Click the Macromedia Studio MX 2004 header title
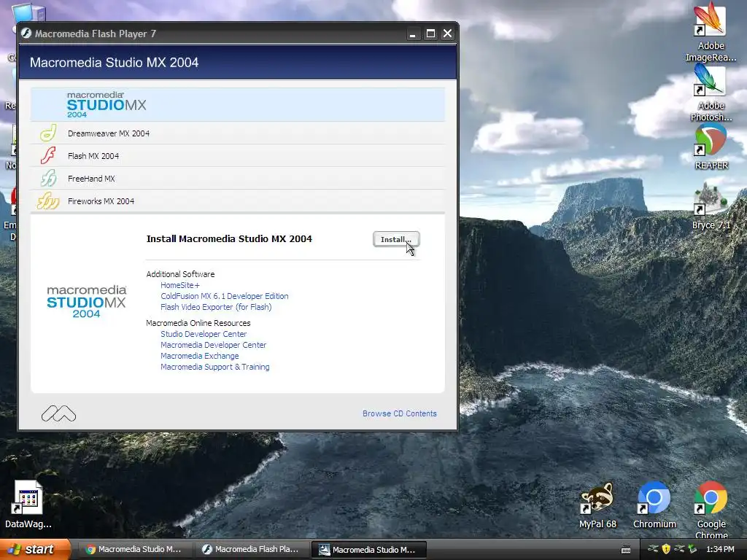Screen dimensions: 747x560 click(115, 63)
